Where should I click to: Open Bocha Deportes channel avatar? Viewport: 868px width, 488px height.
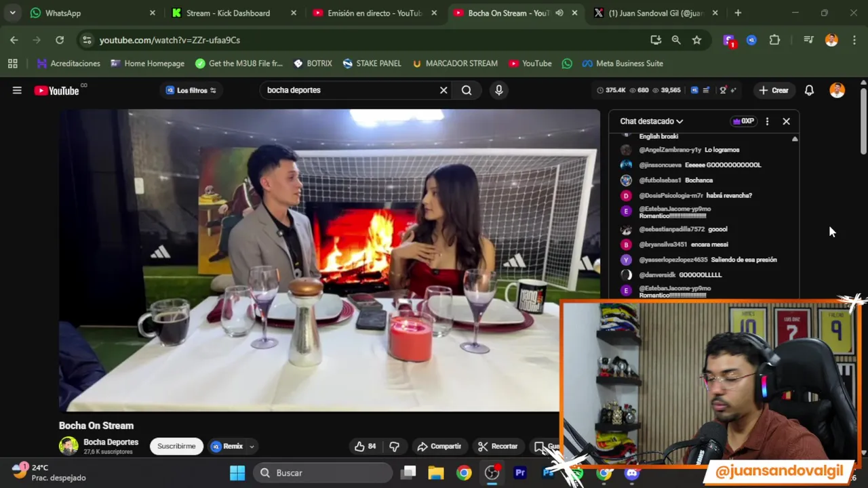click(x=68, y=446)
